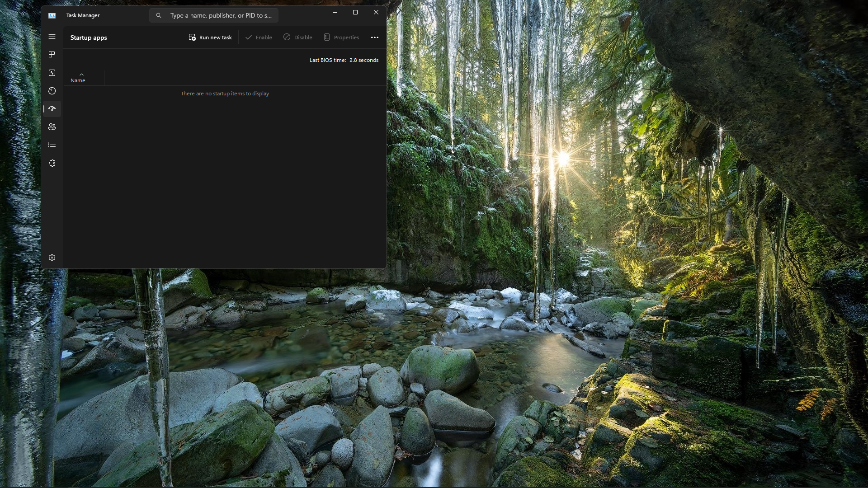Viewport: 868px width, 488px height.
Task: Open the Users page icon
Action: click(52, 127)
